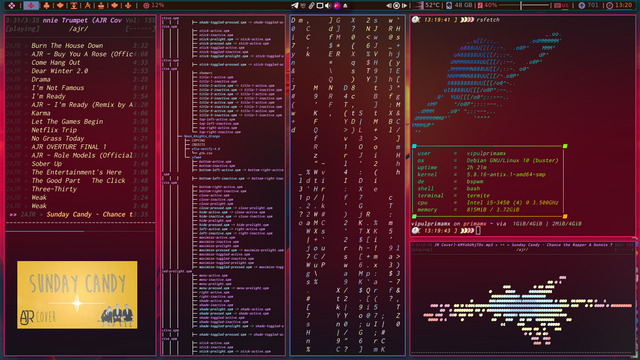Click the kernel value '5.8.16-antix.1-amd64-smp'
The width and height of the screenshot is (640, 360).
[506, 175]
